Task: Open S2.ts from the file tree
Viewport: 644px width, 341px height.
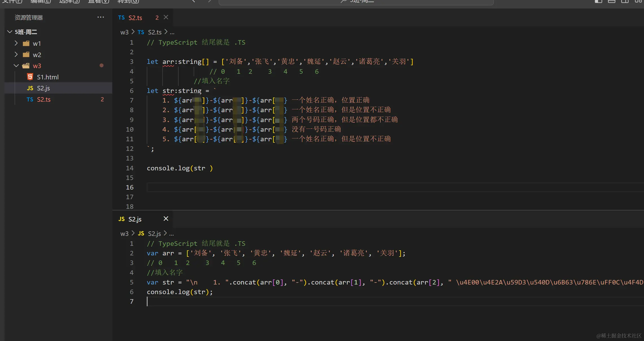Action: (44, 99)
